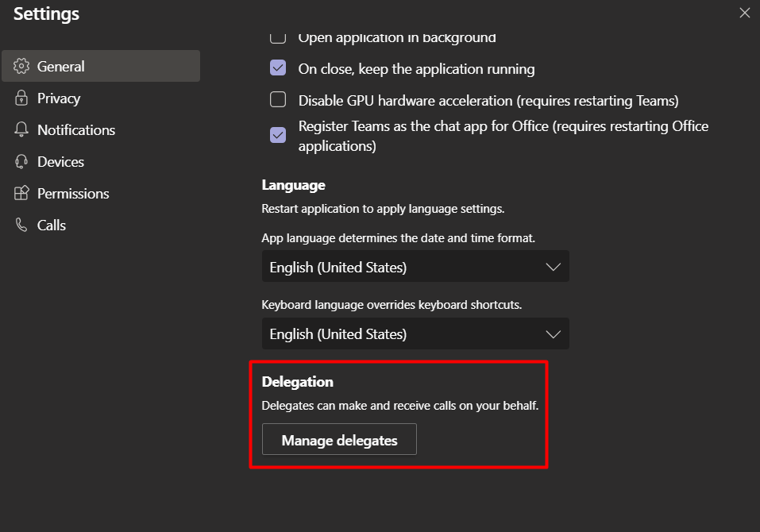Click the Keyboard language dropdown chevron arrow
Screen dimensions: 760x532
tap(553, 333)
